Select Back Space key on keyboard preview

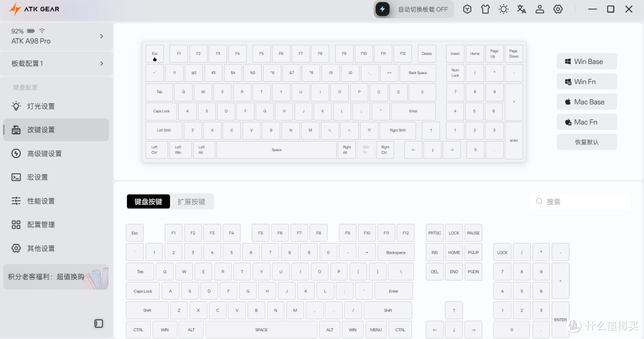tap(417, 73)
